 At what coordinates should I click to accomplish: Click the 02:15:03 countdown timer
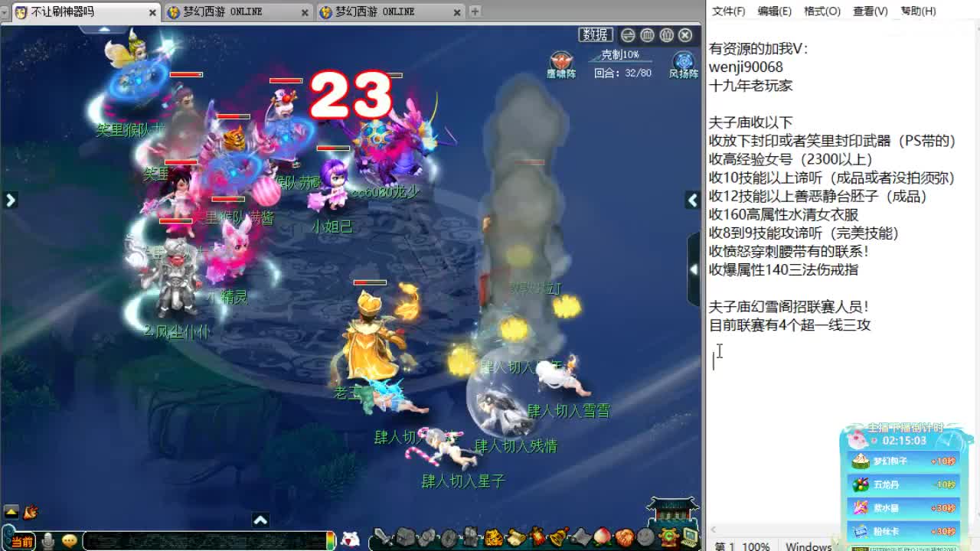coord(904,441)
